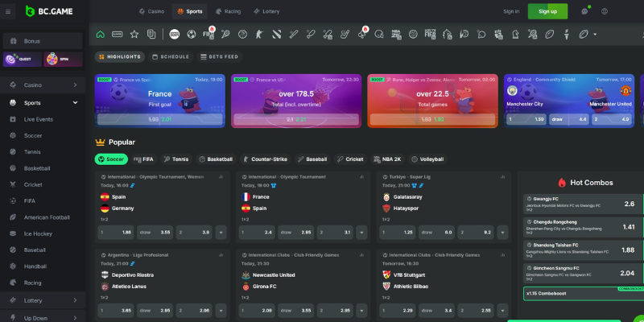Select the Volleyball popular filter chip

point(427,159)
